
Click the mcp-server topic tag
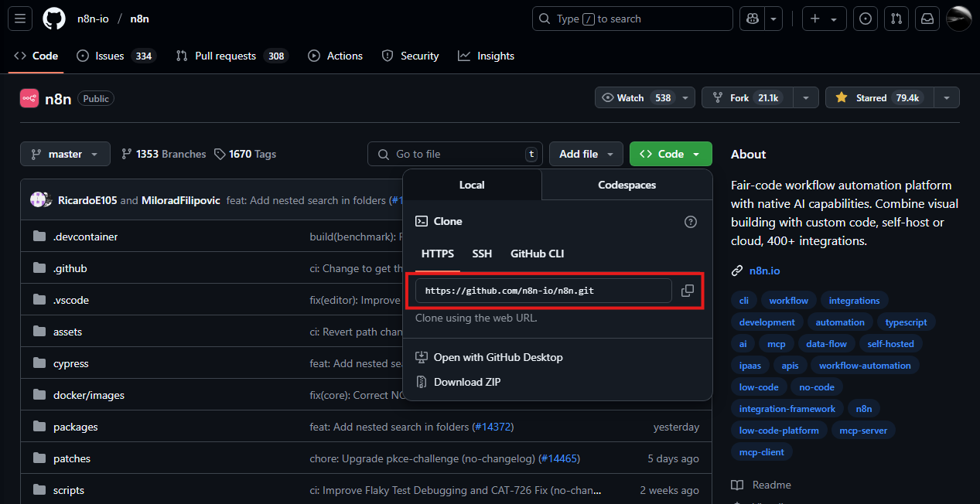[864, 431]
